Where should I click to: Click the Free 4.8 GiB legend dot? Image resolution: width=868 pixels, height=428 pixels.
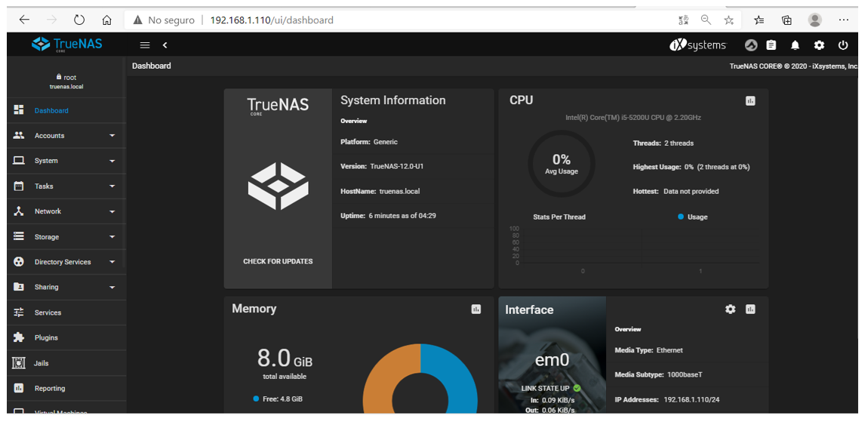click(x=256, y=399)
